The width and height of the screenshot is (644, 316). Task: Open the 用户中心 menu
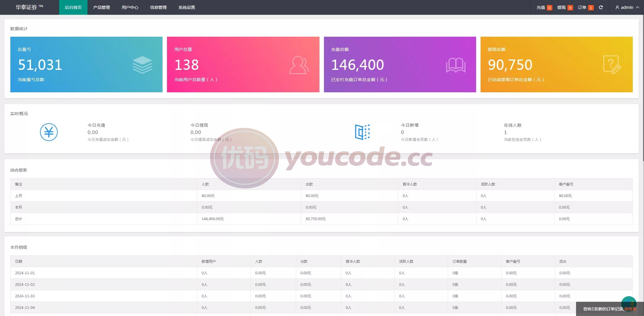point(130,7)
